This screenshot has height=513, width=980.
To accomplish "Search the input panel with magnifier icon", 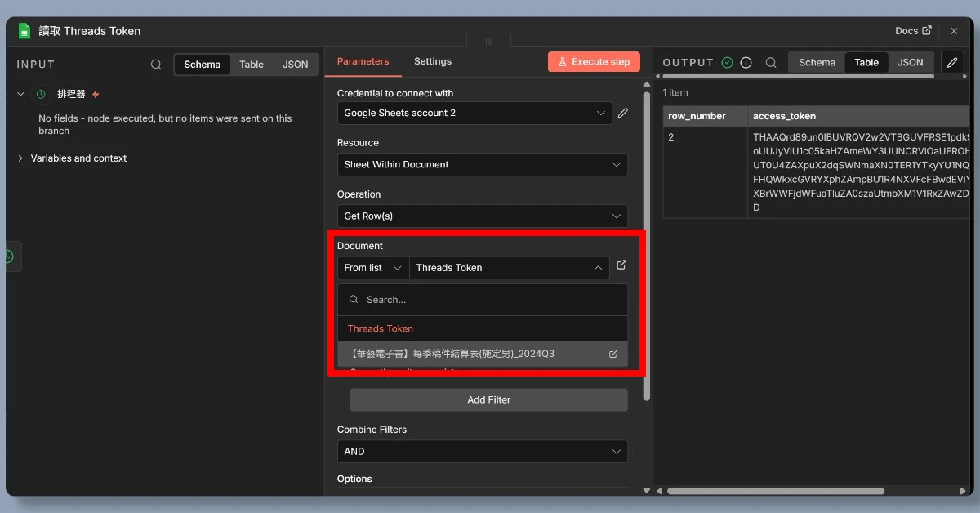I will point(156,65).
